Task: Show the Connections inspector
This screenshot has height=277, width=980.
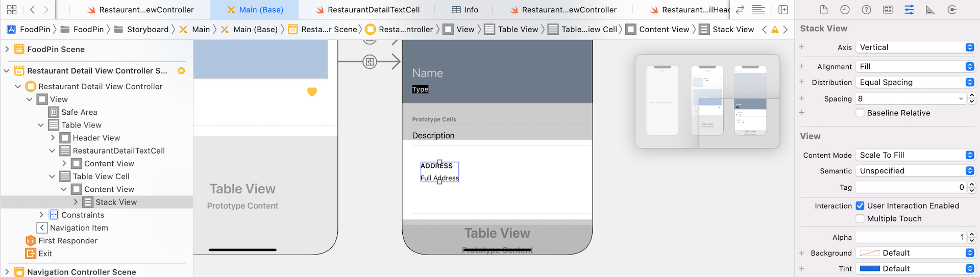Action: coord(952,10)
